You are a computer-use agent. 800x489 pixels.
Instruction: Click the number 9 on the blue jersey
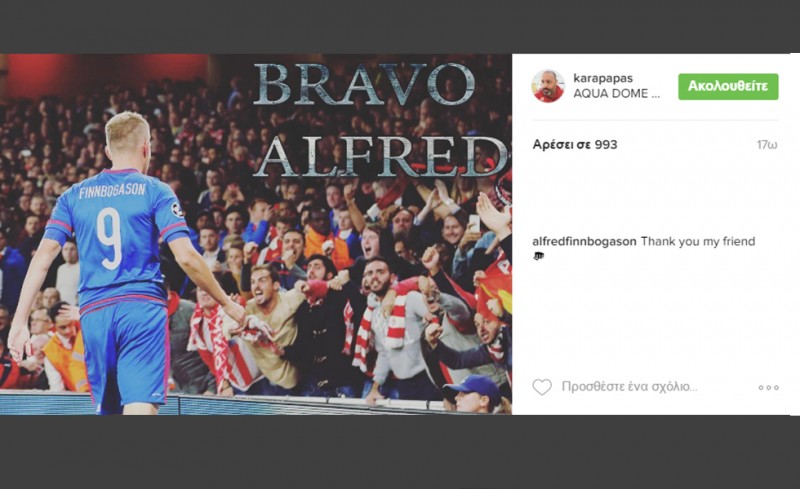[111, 238]
